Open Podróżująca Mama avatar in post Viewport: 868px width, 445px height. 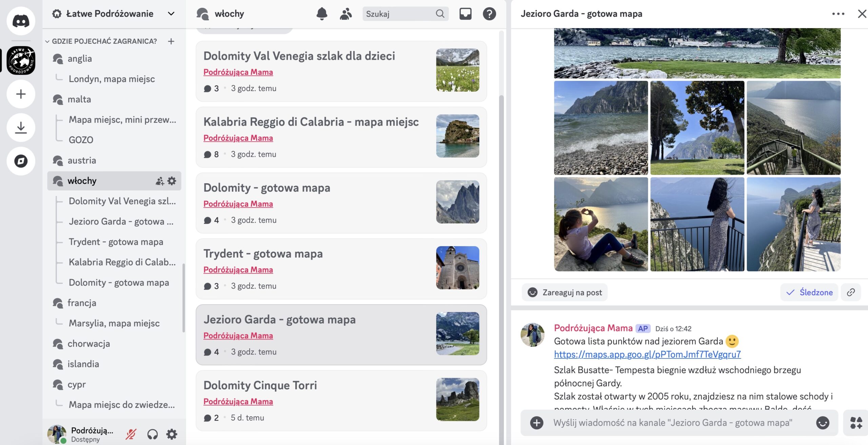click(532, 335)
